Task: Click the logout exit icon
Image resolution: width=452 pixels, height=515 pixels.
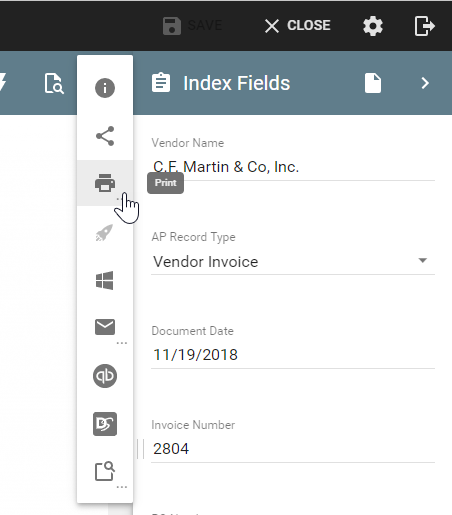Action: click(x=424, y=26)
